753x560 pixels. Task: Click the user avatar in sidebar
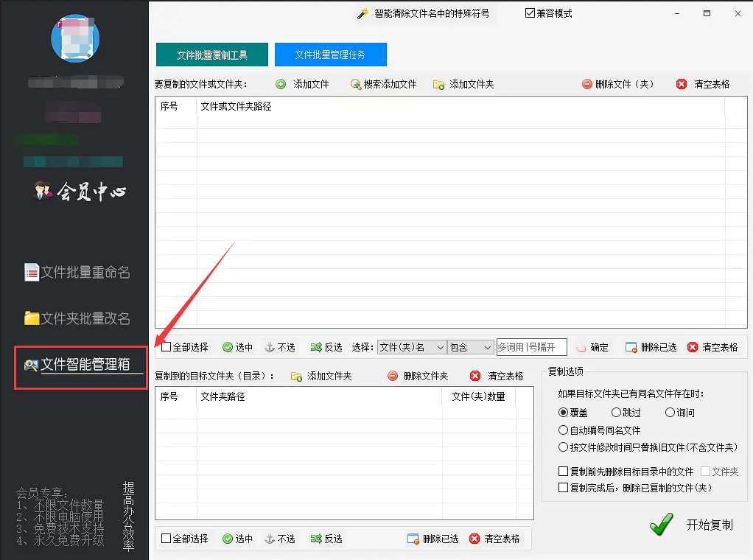point(75,38)
